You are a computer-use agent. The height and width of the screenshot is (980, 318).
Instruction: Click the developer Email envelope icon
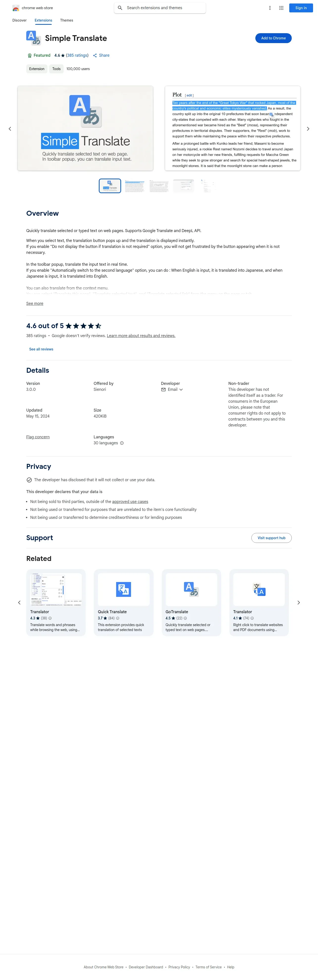coord(163,390)
